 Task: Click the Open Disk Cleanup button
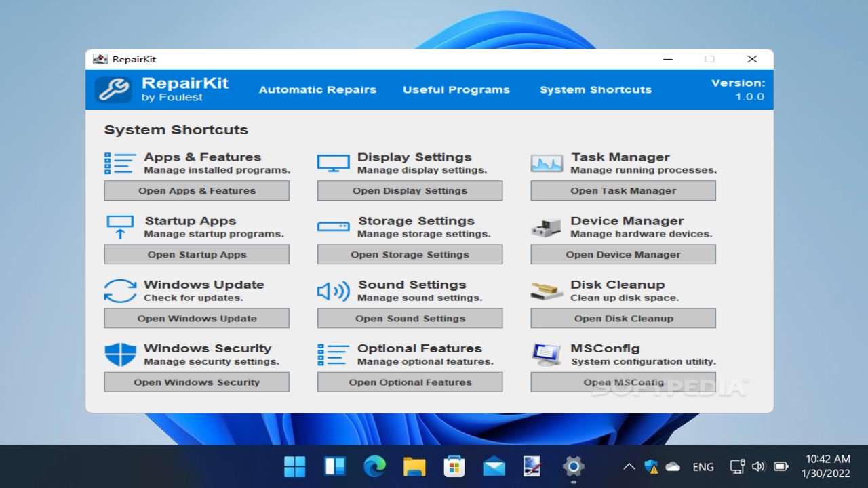(623, 318)
